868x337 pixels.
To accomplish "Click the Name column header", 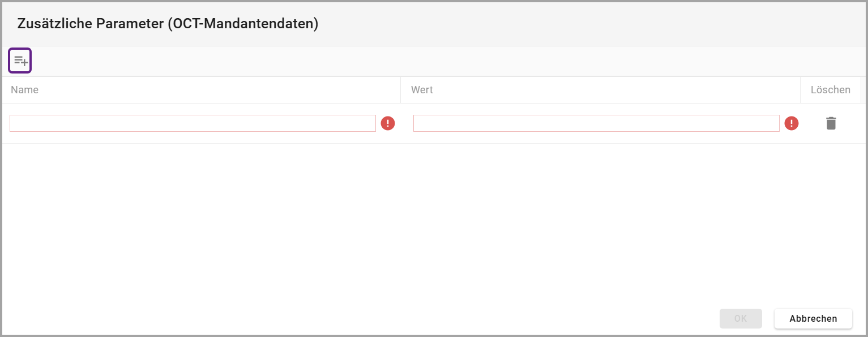I will click(25, 90).
